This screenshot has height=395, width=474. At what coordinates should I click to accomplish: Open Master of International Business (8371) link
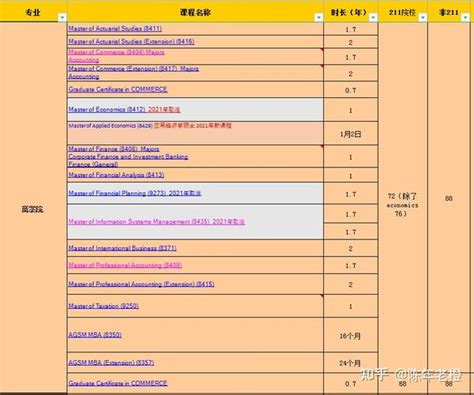click(122, 248)
